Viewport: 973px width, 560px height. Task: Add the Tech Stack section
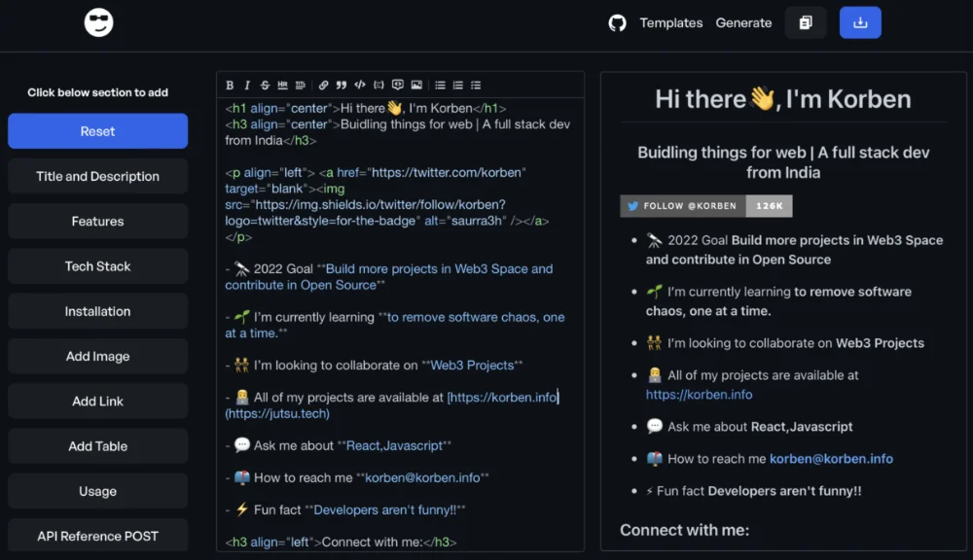97,266
